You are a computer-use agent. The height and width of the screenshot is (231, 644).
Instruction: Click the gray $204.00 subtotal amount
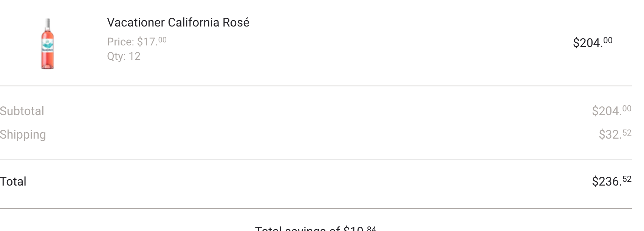coord(611,111)
